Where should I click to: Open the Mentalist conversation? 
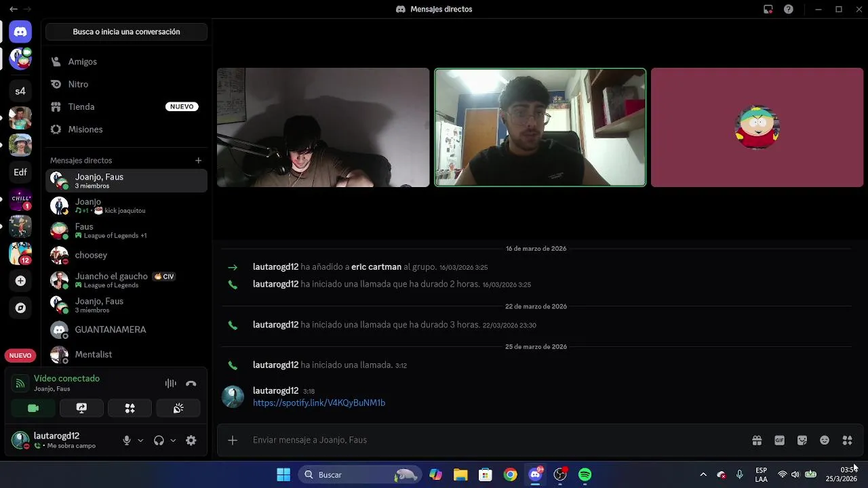tap(126, 354)
